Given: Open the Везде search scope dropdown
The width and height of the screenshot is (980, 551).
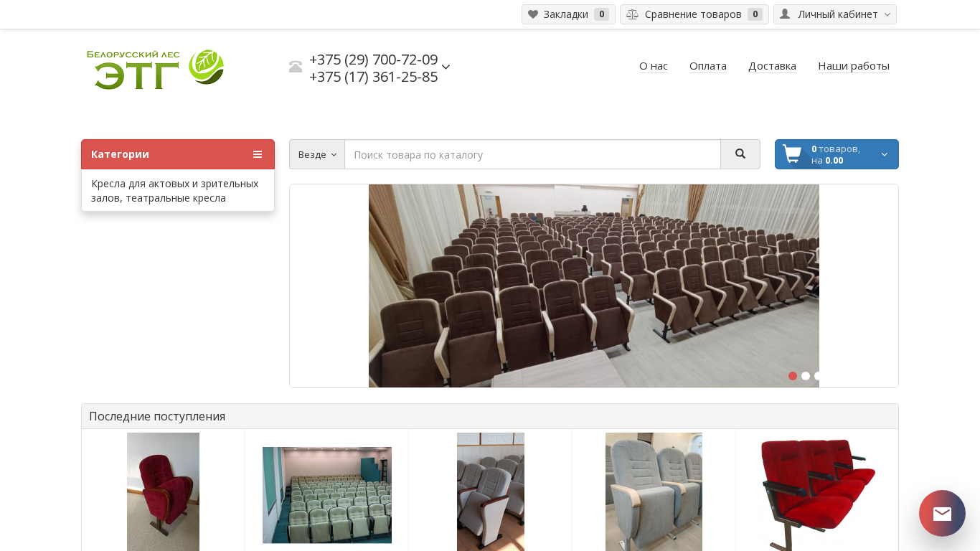Looking at the screenshot, I should [x=317, y=154].
